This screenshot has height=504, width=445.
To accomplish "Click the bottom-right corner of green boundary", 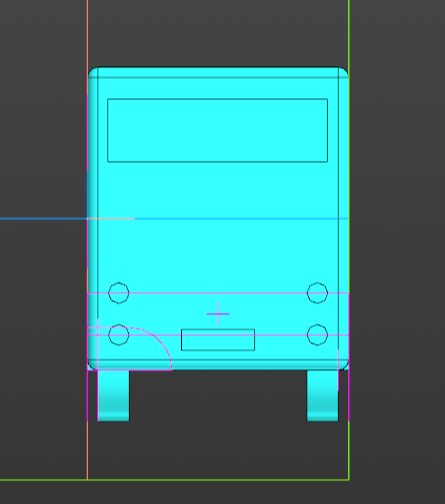I will coord(349,480).
